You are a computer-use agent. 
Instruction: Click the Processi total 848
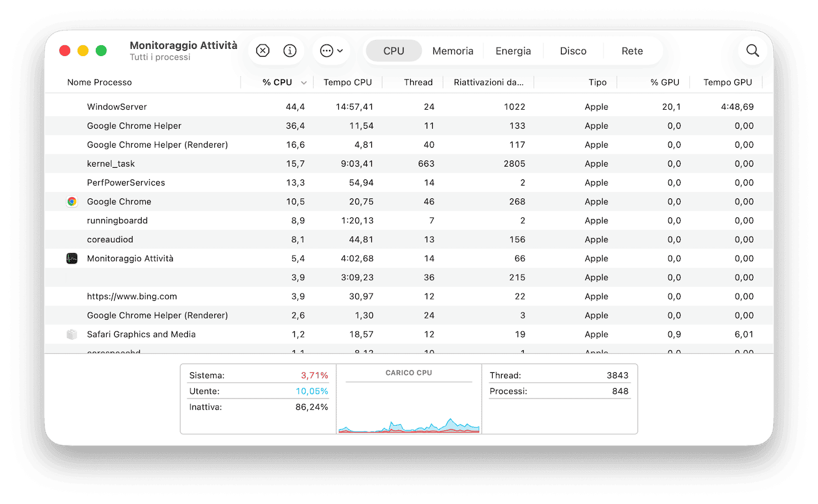click(620, 391)
